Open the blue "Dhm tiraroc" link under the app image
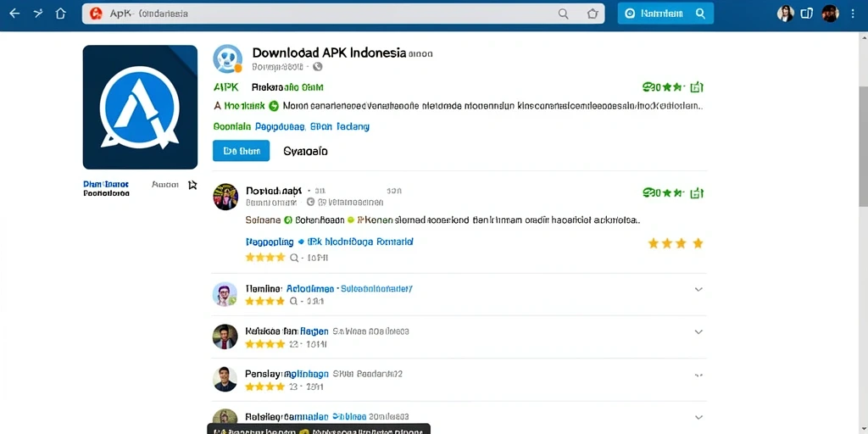 106,184
